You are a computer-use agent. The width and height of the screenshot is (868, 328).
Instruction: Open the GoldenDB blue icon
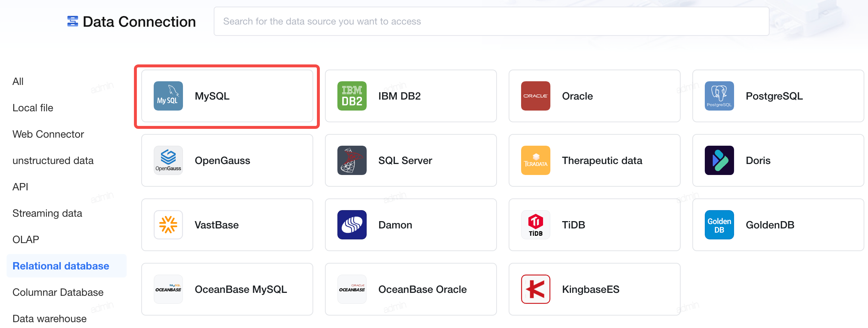pyautogui.click(x=719, y=225)
